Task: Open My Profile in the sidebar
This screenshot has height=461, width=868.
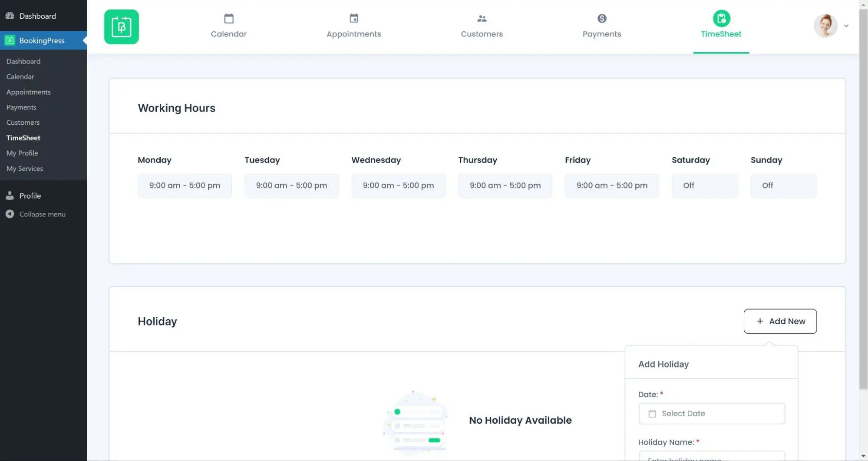Action: pyautogui.click(x=22, y=153)
